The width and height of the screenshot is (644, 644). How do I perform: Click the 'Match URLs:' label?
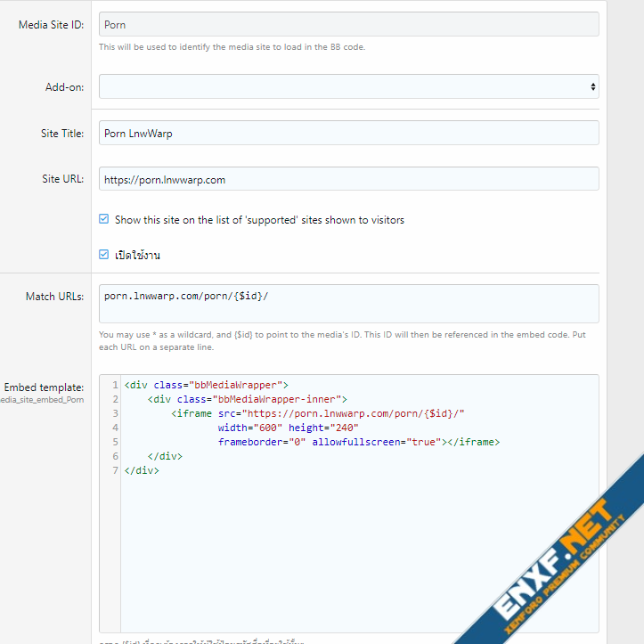coord(54,297)
